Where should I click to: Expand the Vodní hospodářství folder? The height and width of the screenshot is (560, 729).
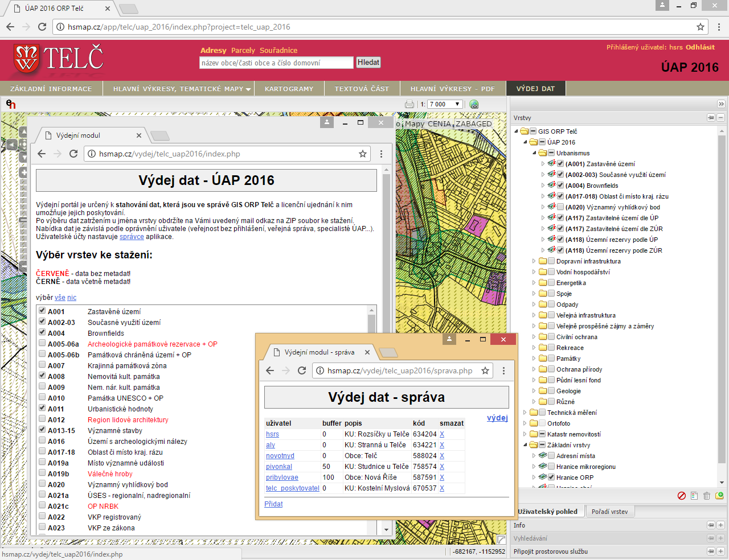(534, 272)
